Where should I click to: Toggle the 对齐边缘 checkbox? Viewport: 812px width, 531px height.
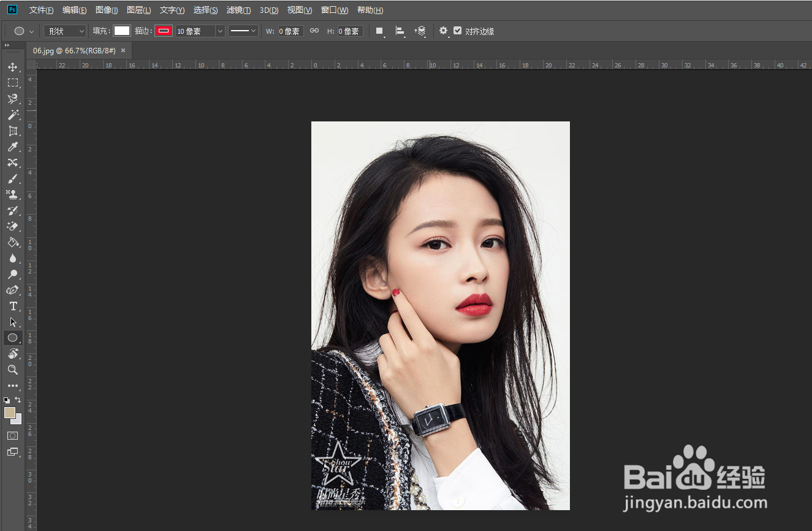point(458,31)
